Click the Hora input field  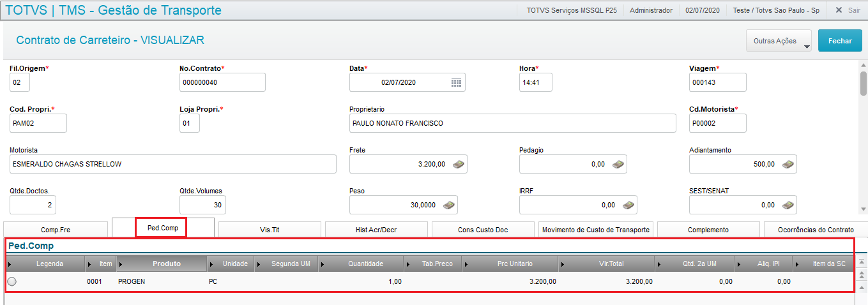click(536, 82)
